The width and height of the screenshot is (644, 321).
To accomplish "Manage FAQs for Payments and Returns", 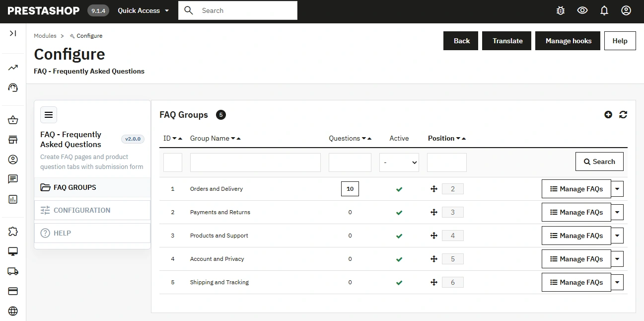I will click(576, 212).
